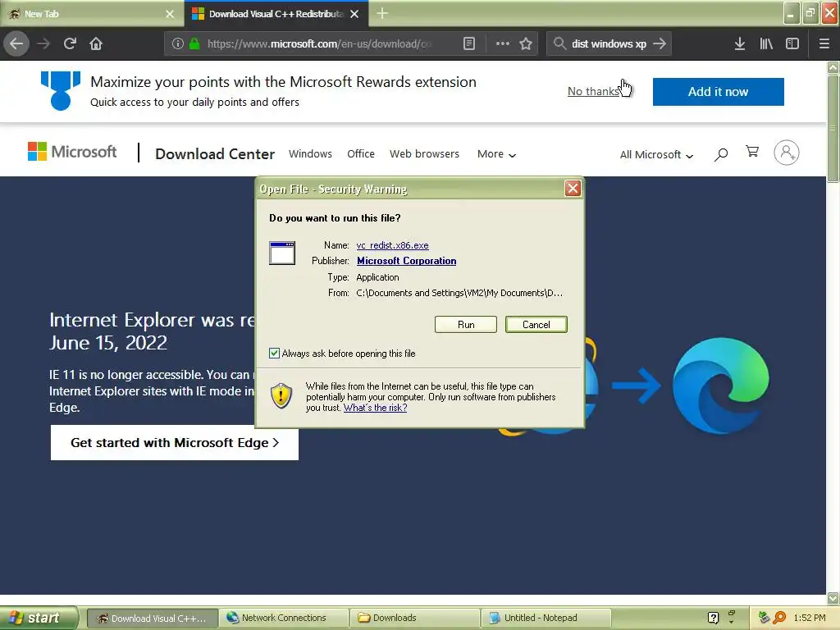Open a new tab with plus button
The height and width of the screenshot is (630, 840).
coord(382,13)
